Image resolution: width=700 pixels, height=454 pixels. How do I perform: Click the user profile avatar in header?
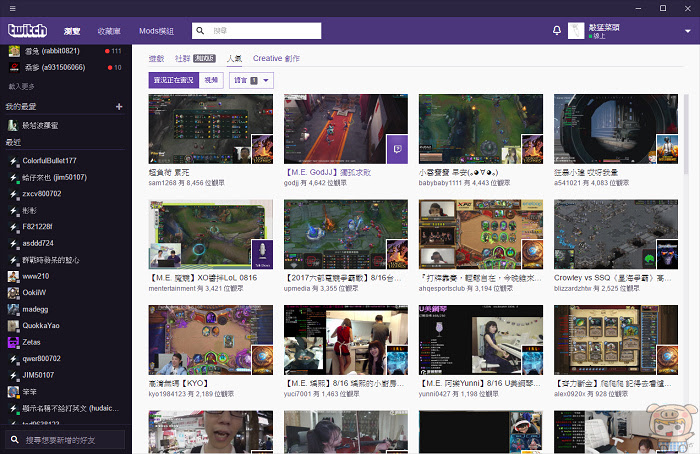(x=576, y=31)
